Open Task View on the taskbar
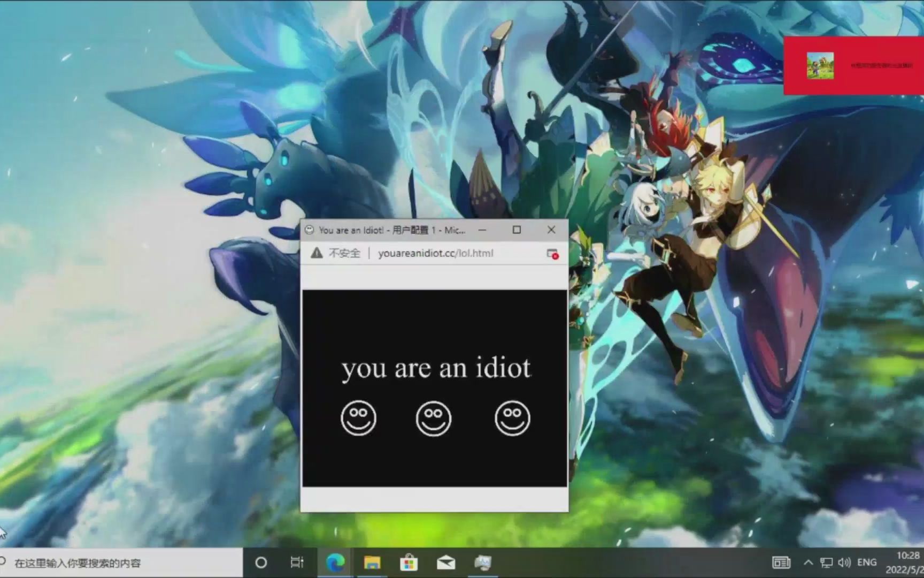This screenshot has height=578, width=924. (297, 562)
